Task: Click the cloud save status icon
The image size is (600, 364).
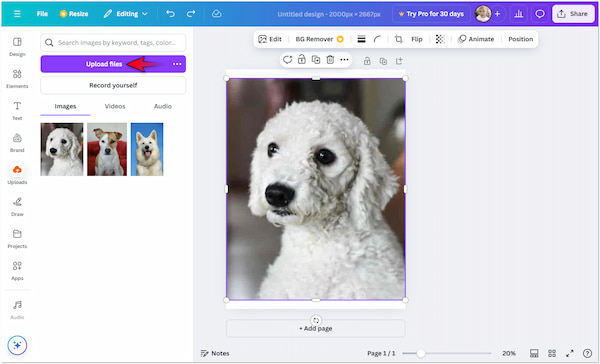Action: pos(217,14)
